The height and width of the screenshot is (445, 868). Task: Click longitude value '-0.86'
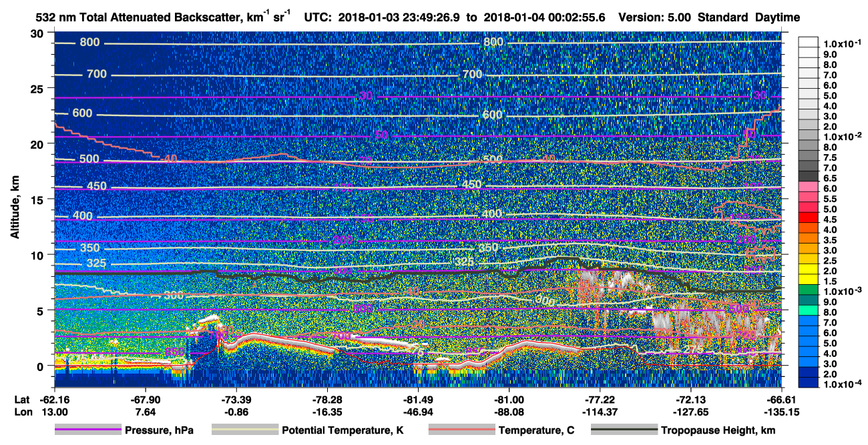coord(236,412)
